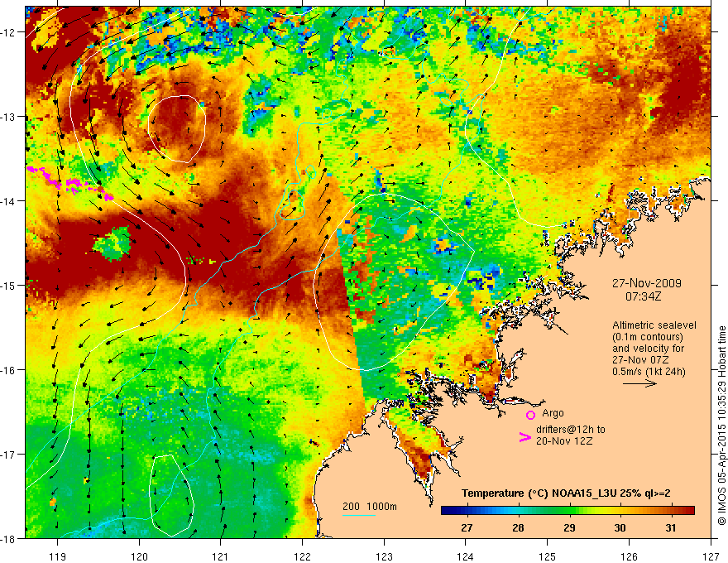Viewport: 728px width, 563px height.
Task: Click longitude axis label '122'
Action: pos(302,556)
